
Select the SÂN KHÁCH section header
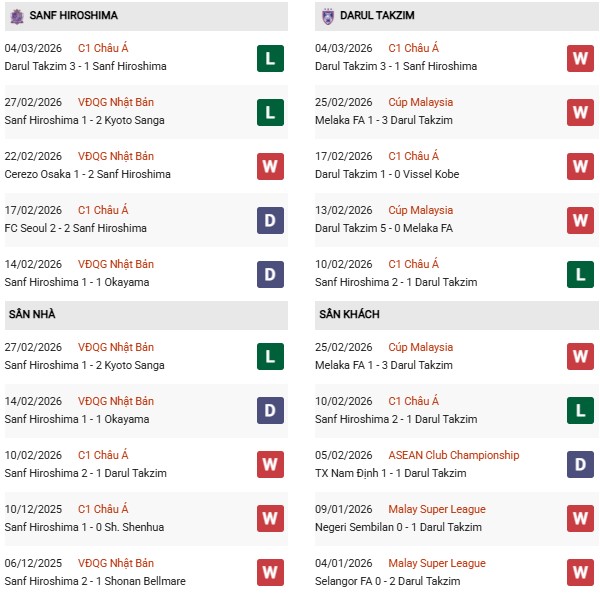[x=351, y=314]
